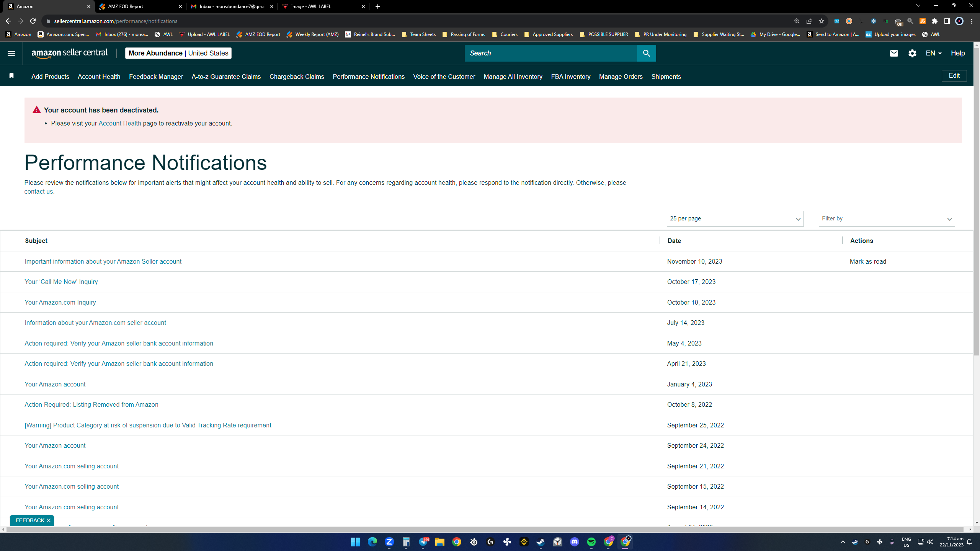Click the magnifier search button in Seller Central

pos(646,53)
